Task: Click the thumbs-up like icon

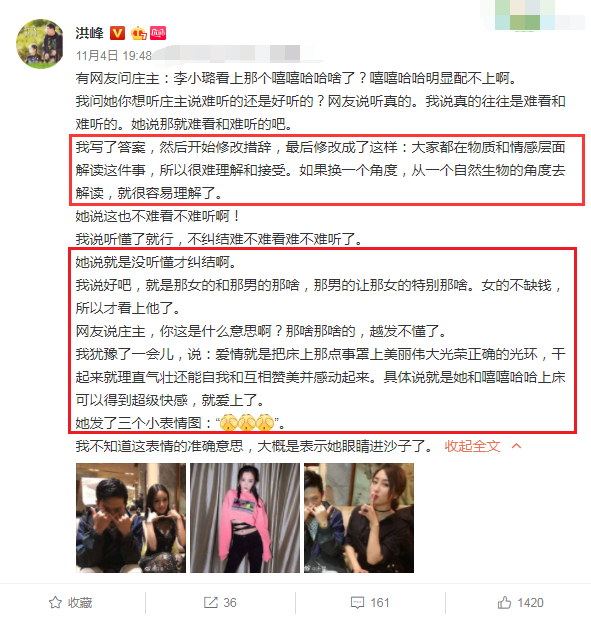Action: point(504,602)
